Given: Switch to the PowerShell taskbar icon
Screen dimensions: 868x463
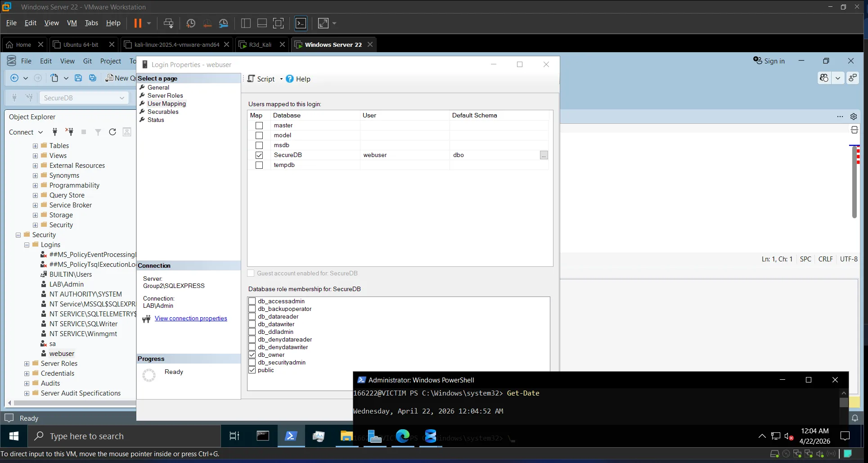Looking at the screenshot, I should point(291,436).
